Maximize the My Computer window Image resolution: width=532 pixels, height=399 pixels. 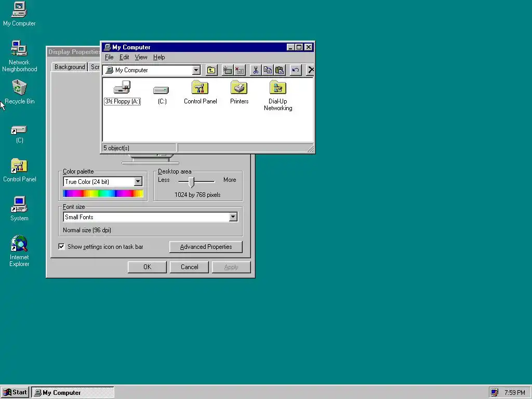[x=299, y=47]
